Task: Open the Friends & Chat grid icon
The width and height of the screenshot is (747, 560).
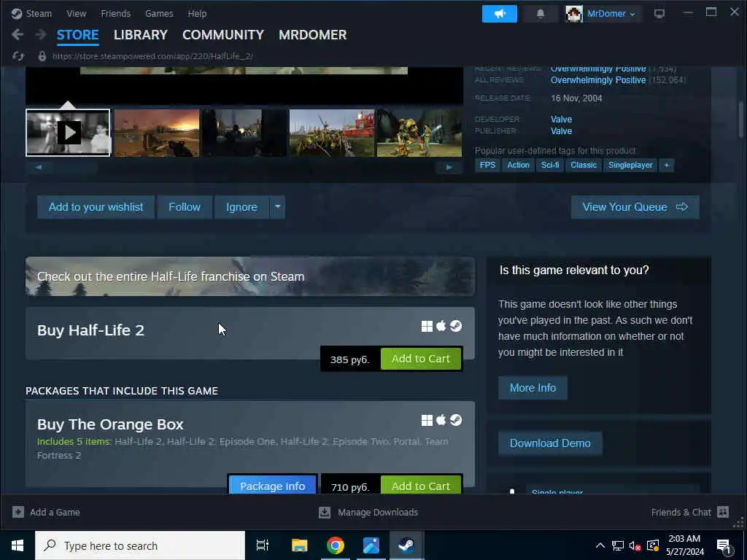Action: (723, 512)
